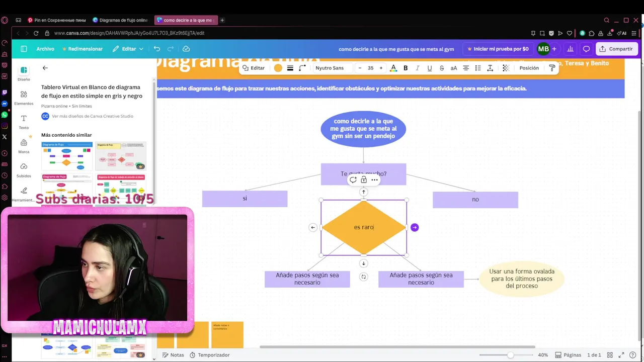This screenshot has width=644, height=362.
Task: Open Ver más diseños de Canva Creative Studio
Action: point(93,116)
